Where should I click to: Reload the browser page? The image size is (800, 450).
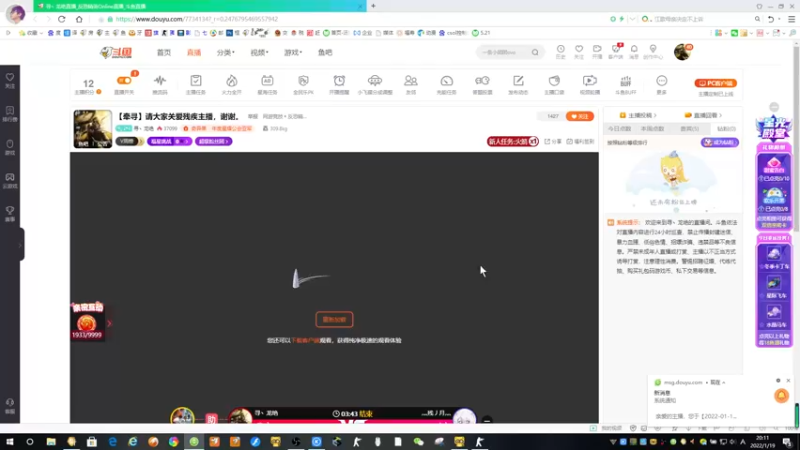point(62,19)
